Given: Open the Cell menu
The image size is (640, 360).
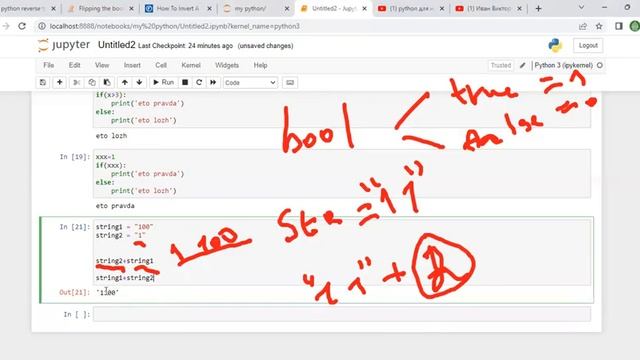Looking at the screenshot, I should click(161, 65).
